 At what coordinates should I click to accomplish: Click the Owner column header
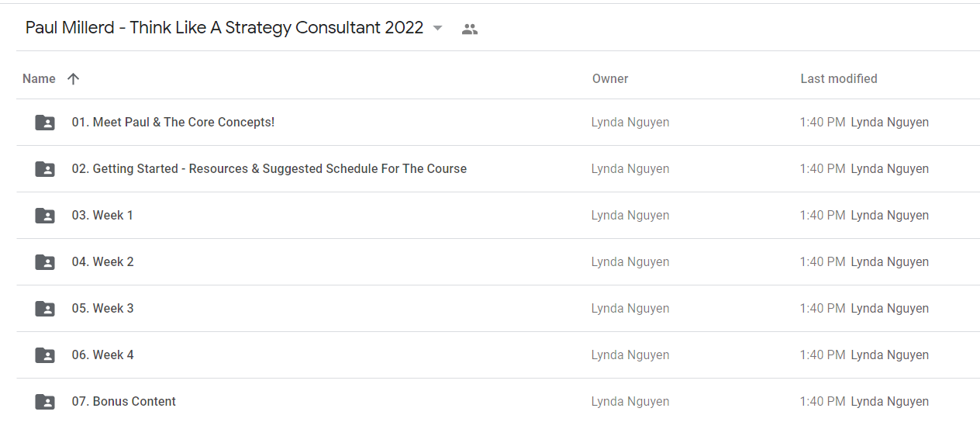pos(610,78)
